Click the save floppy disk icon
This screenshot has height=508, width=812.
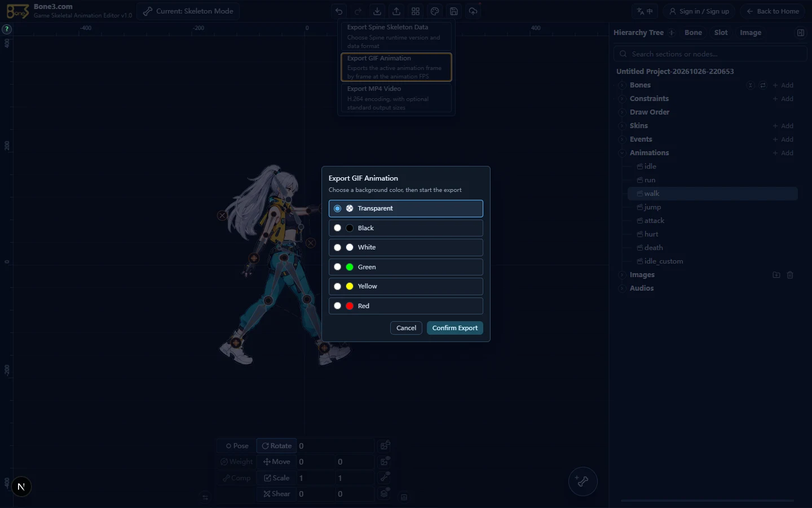click(x=454, y=11)
